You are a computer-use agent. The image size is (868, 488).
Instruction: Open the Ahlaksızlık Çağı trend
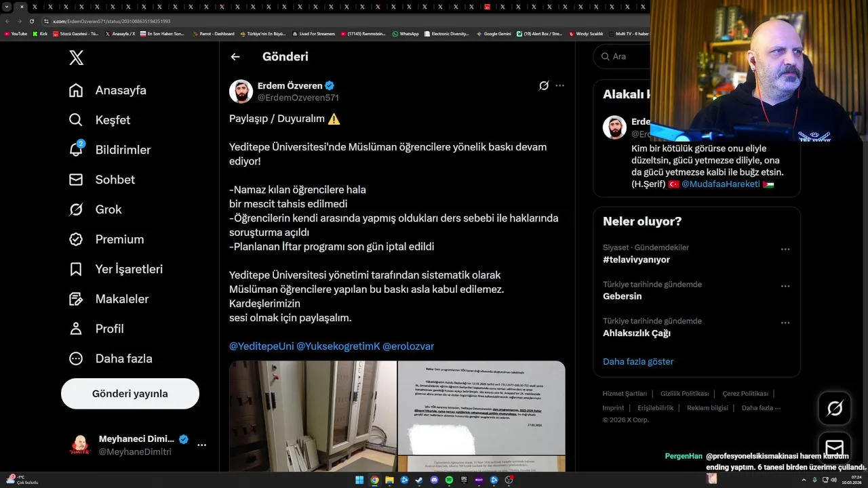pyautogui.click(x=637, y=333)
